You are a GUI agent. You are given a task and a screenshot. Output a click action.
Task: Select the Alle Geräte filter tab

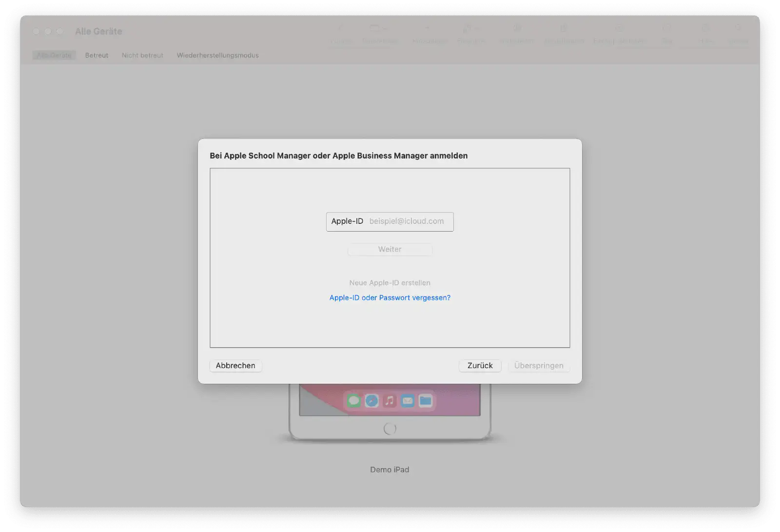[54, 55]
